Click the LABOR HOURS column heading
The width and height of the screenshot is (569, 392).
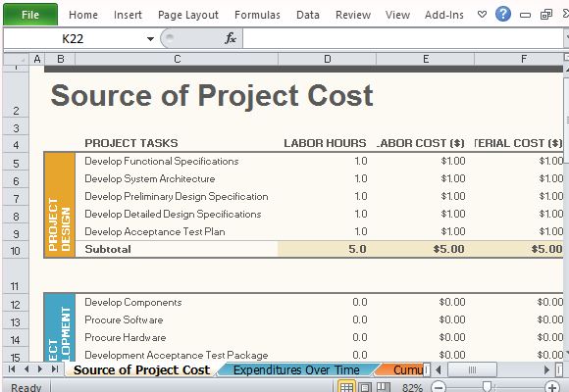(325, 143)
